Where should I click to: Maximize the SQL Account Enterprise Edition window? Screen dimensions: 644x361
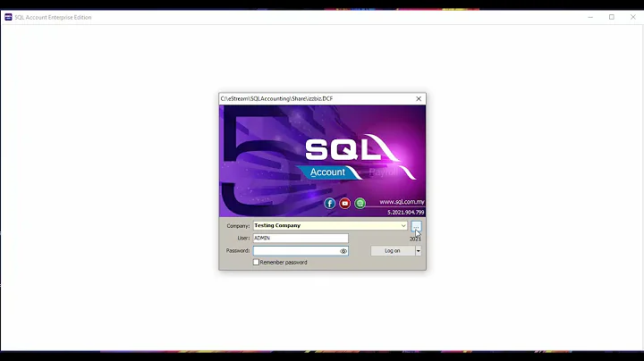612,17
